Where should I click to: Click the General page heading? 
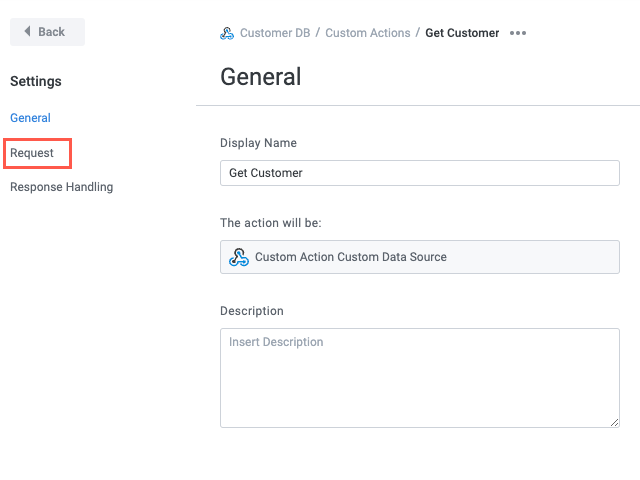click(261, 77)
